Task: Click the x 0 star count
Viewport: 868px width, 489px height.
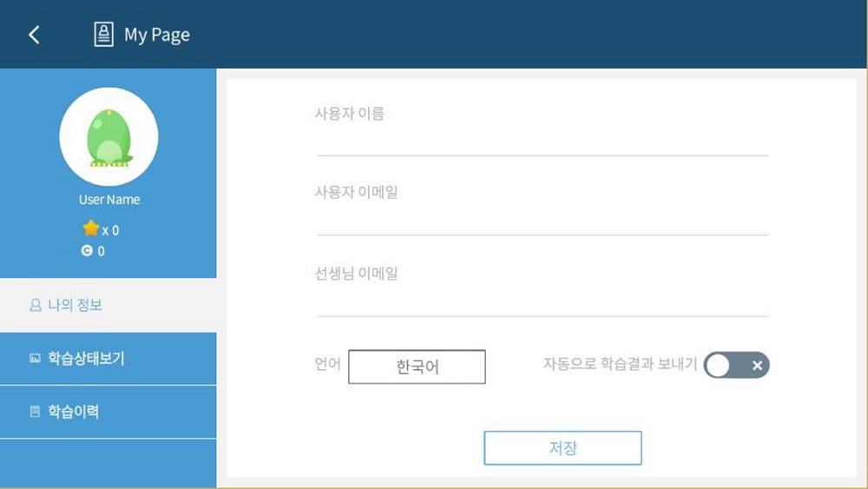Action: tap(110, 230)
